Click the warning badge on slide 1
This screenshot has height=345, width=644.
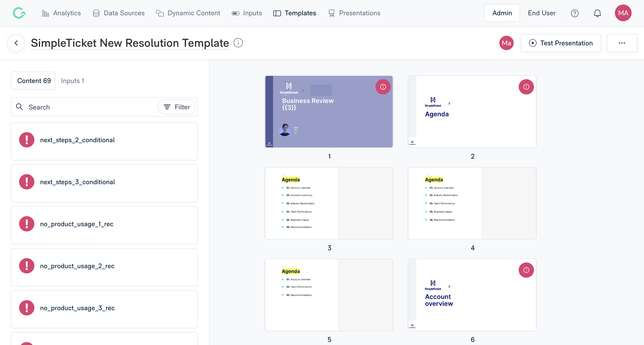(x=383, y=87)
